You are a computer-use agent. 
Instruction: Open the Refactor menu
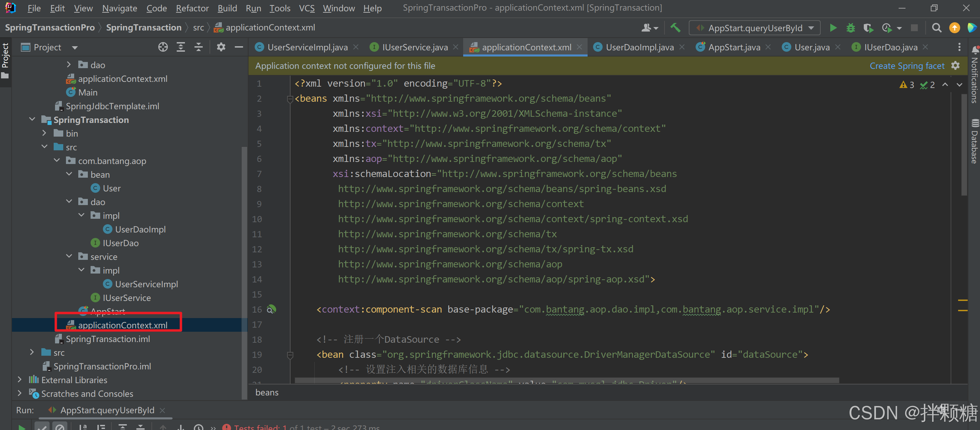192,8
